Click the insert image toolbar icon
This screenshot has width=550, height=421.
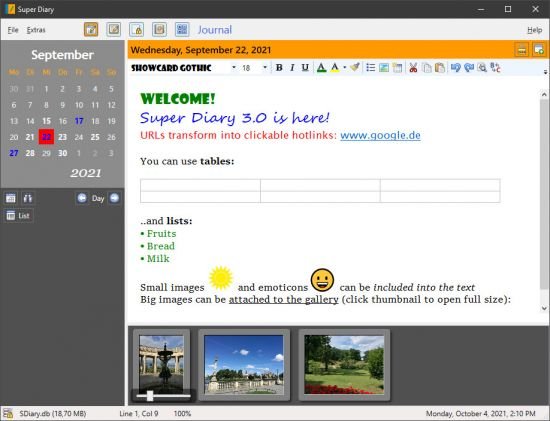click(x=384, y=67)
